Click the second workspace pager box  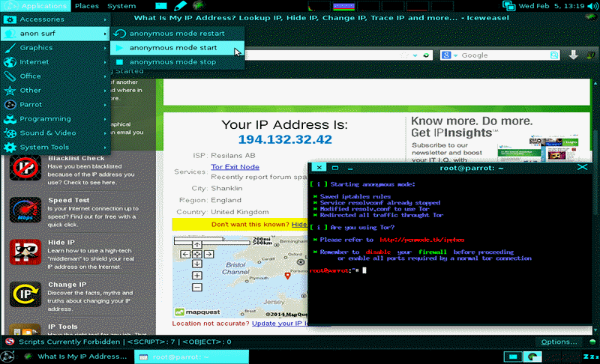[532, 357]
